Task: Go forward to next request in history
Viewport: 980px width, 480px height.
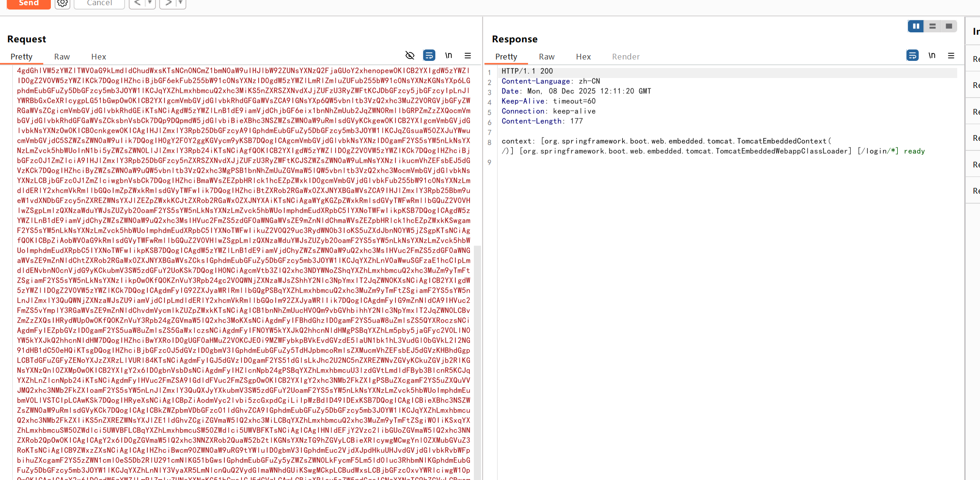Action: click(x=168, y=3)
